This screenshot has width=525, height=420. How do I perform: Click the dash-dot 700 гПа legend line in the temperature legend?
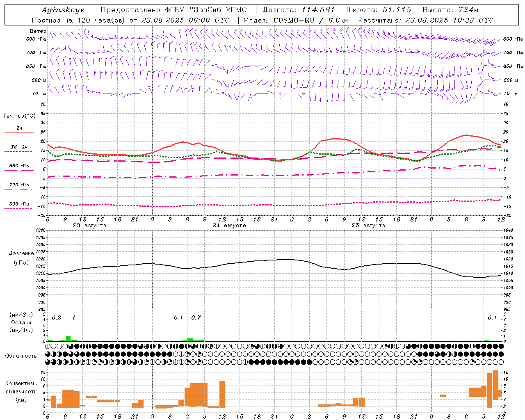tap(19, 190)
